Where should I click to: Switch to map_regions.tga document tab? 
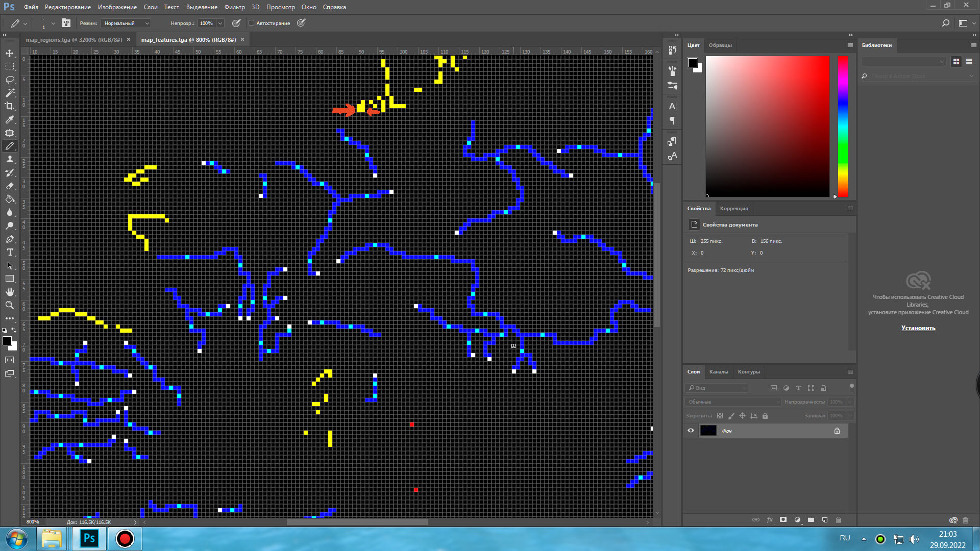74,40
